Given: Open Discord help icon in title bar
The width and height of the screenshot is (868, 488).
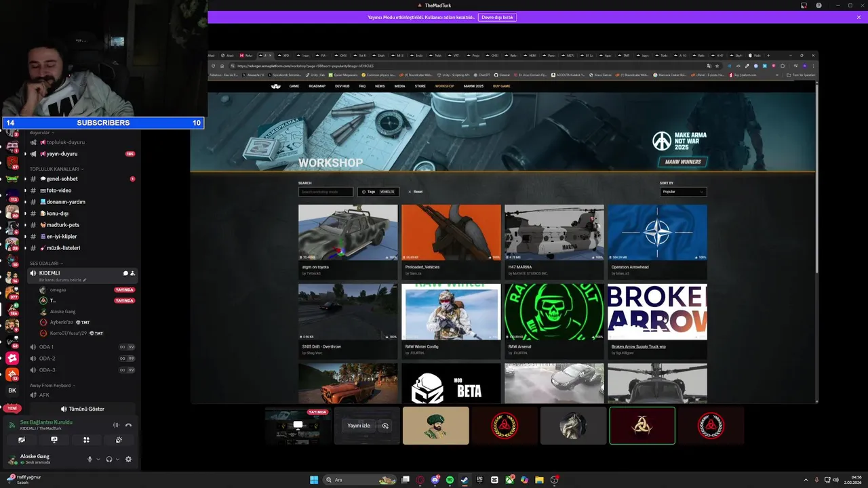Looking at the screenshot, I should (818, 5).
